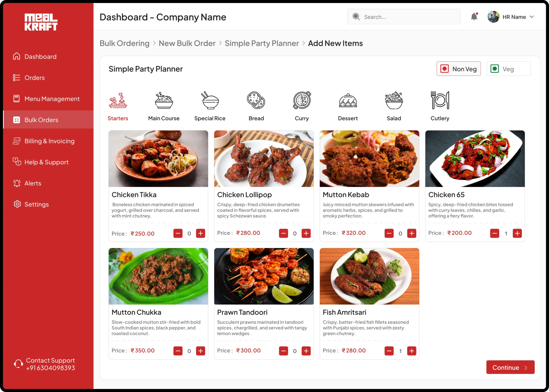Click the search magnifier icon
The height and width of the screenshot is (392, 549).
tap(356, 17)
